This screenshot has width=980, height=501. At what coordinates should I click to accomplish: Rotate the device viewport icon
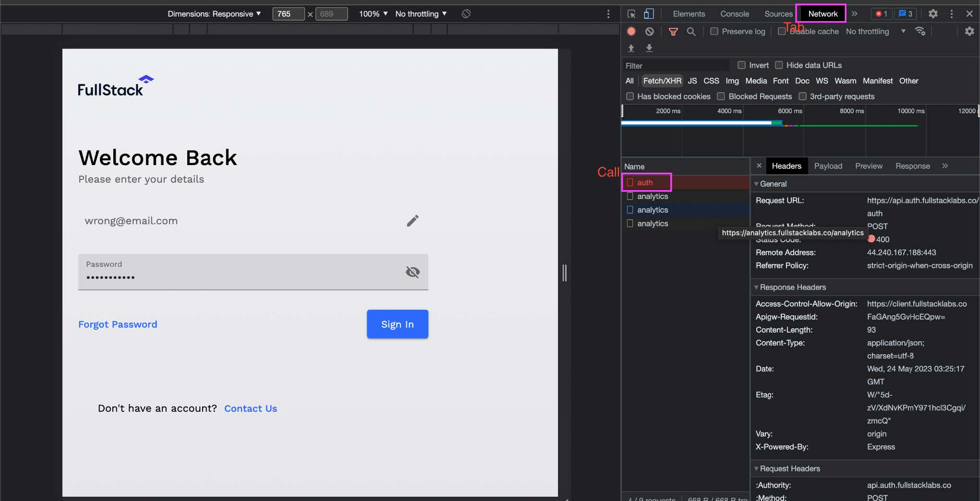[466, 14]
